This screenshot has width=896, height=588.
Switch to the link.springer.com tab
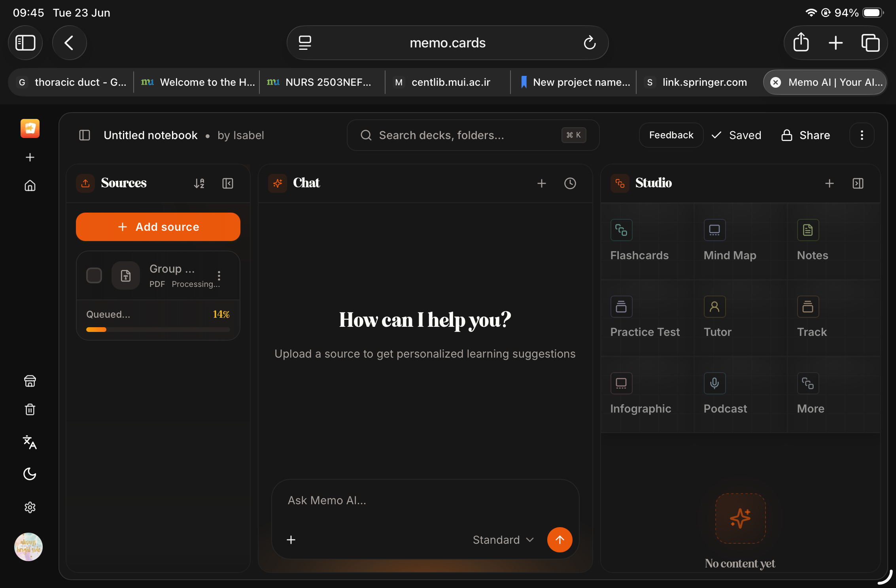pyautogui.click(x=699, y=82)
